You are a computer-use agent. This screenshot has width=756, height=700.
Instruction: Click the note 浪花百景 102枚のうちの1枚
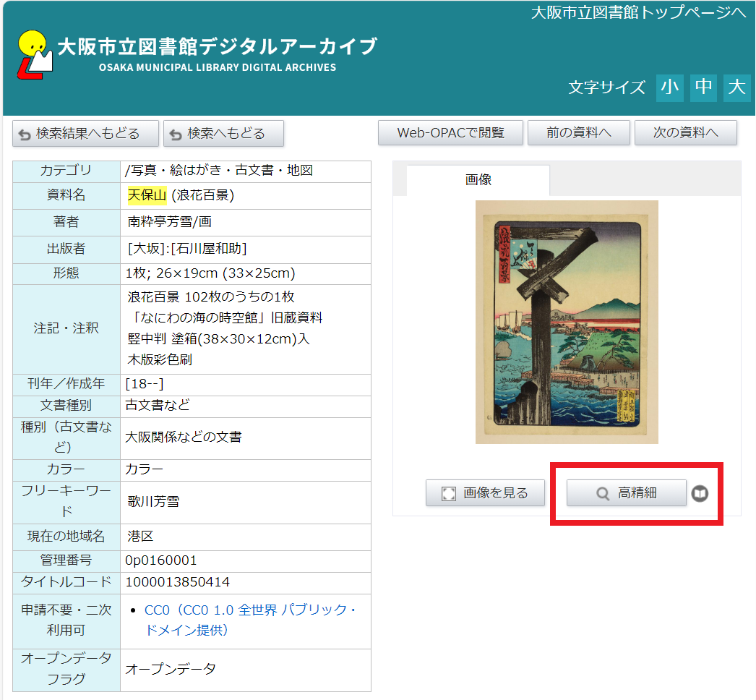(x=211, y=297)
